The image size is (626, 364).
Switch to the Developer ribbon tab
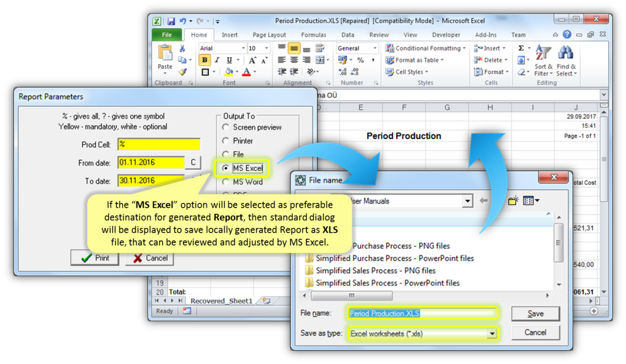click(446, 35)
